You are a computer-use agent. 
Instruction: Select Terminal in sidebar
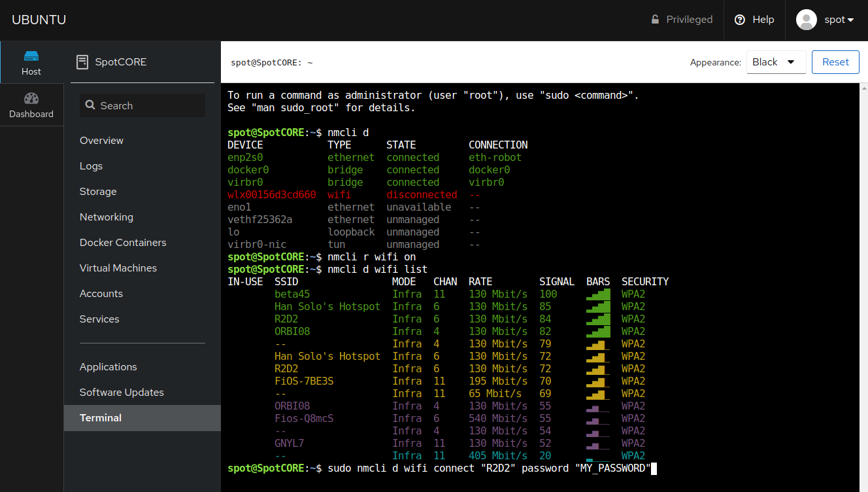tap(142, 417)
